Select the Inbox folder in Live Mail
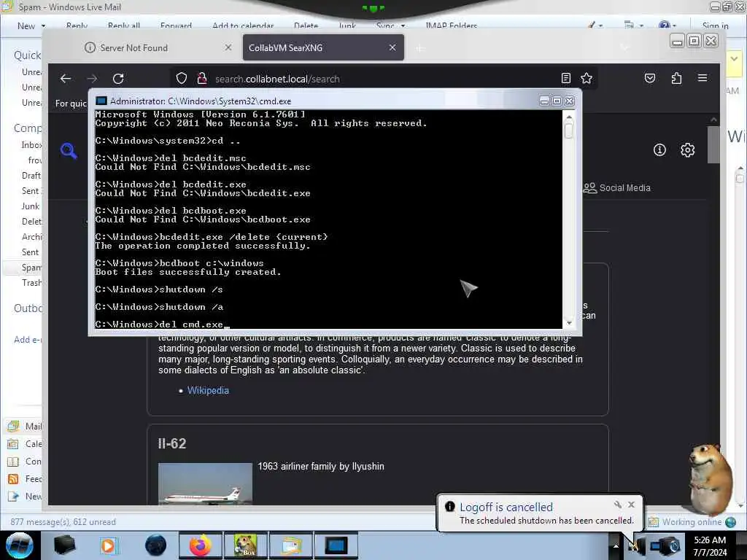 coord(31,145)
